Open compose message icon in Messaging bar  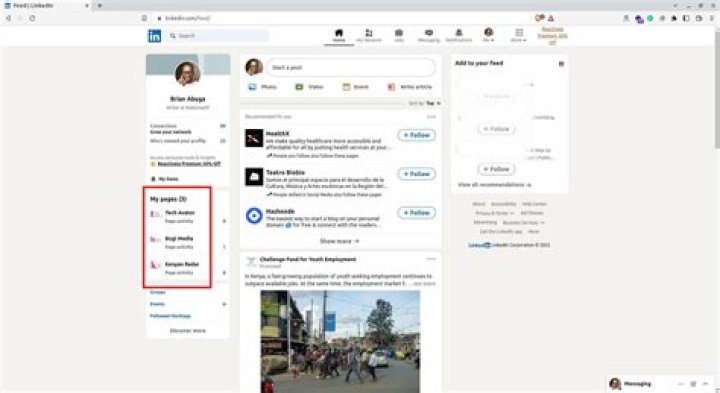(693, 384)
